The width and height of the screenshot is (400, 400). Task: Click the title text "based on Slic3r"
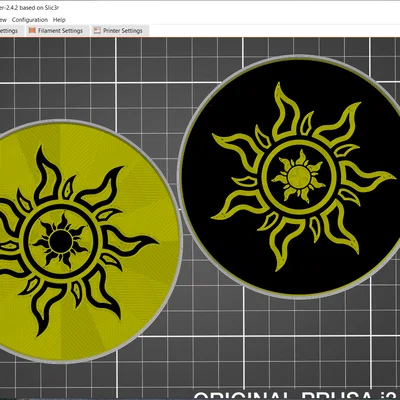pyautogui.click(x=39, y=8)
